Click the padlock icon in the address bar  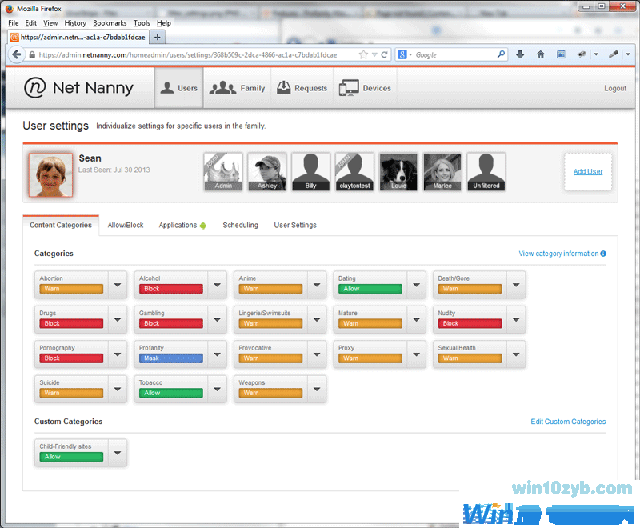point(32,55)
